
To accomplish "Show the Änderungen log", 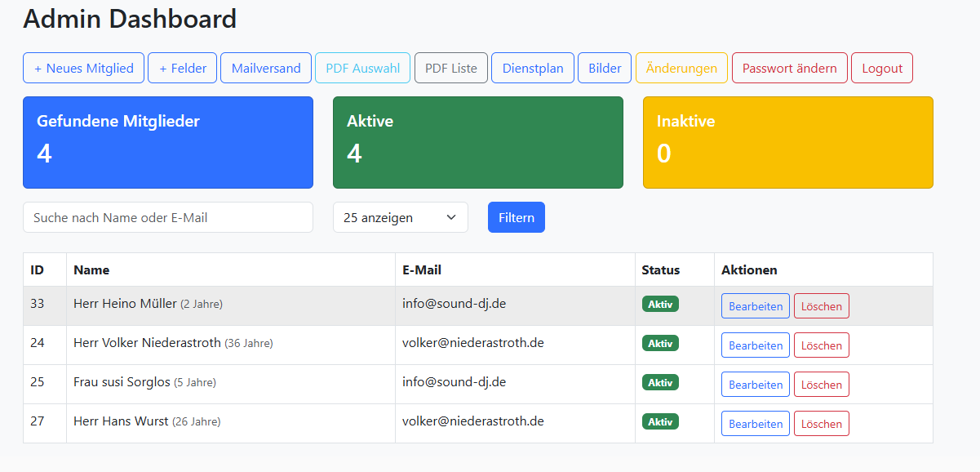I will [681, 69].
